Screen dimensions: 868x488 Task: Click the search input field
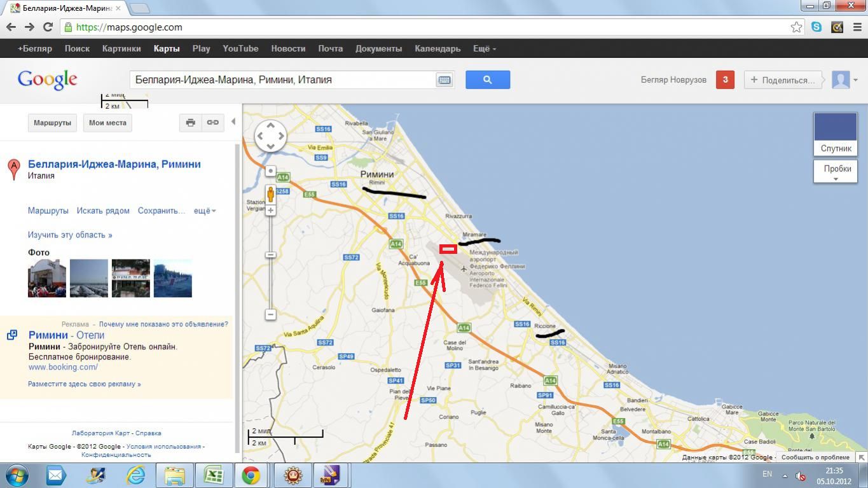[x=283, y=80]
